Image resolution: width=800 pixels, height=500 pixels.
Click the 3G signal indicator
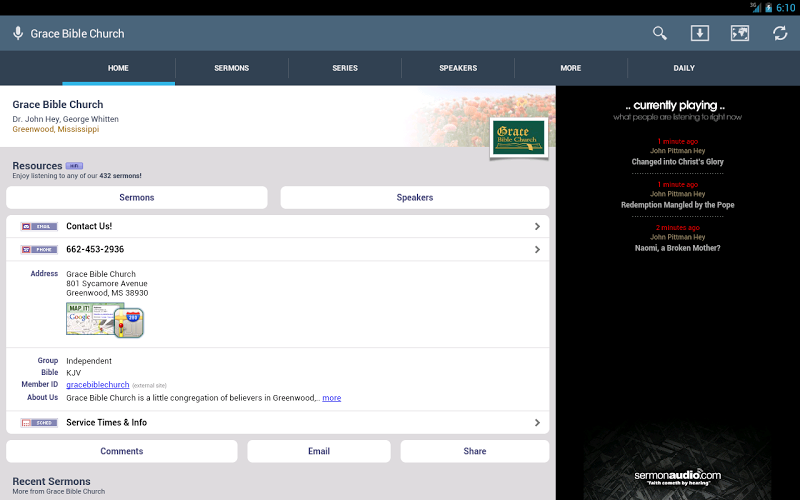click(756, 7)
